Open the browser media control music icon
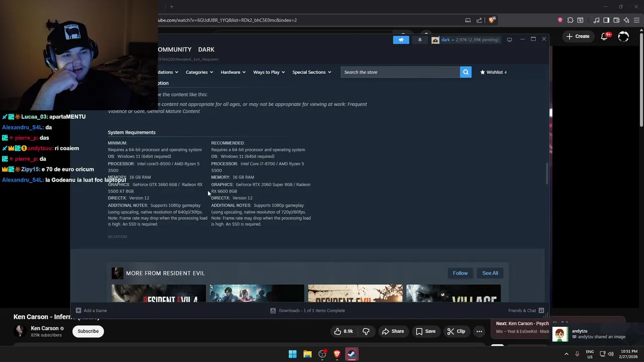Viewport: 644px width, 362px height. (x=596, y=20)
